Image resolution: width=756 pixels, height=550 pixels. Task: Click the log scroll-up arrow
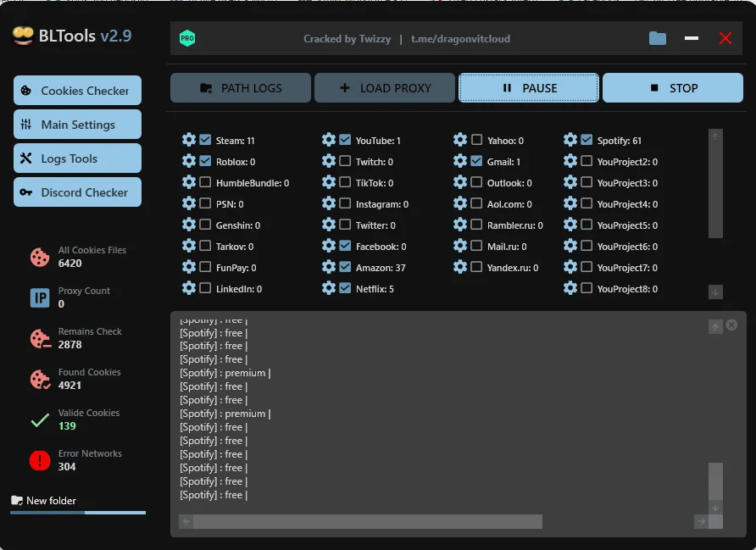pos(715,326)
